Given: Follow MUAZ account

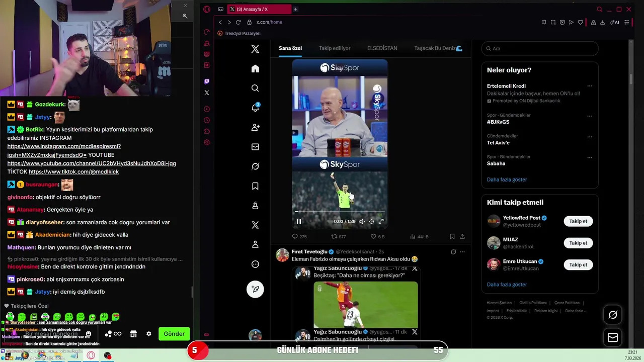Looking at the screenshot, I should coord(578,243).
